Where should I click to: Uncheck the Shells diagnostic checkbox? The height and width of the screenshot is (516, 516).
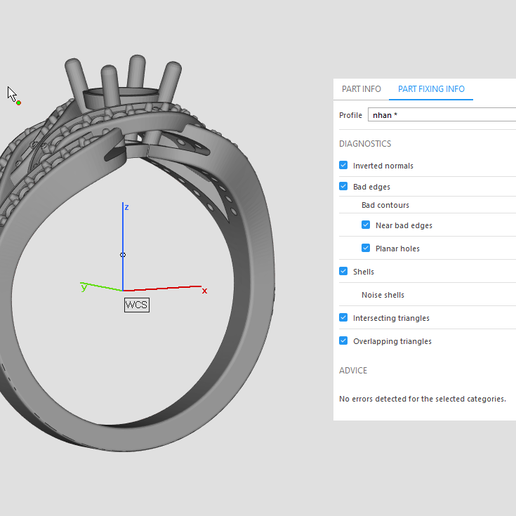(343, 271)
